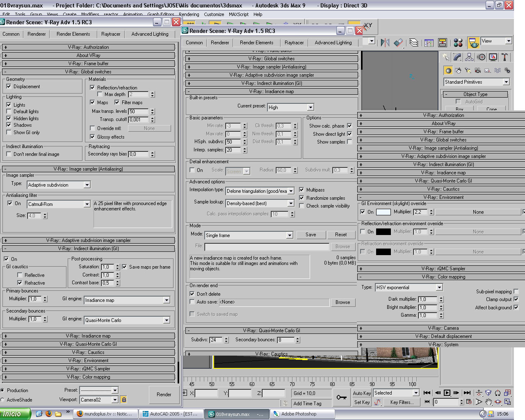The width and height of the screenshot is (525, 420).
Task: Click the large key icon to set keys
Action: (341, 397)
